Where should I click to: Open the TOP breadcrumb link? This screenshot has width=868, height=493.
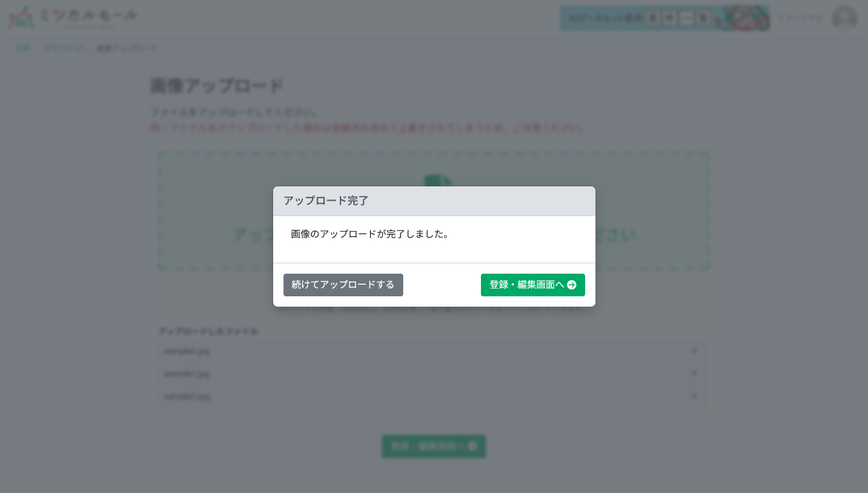click(x=23, y=47)
